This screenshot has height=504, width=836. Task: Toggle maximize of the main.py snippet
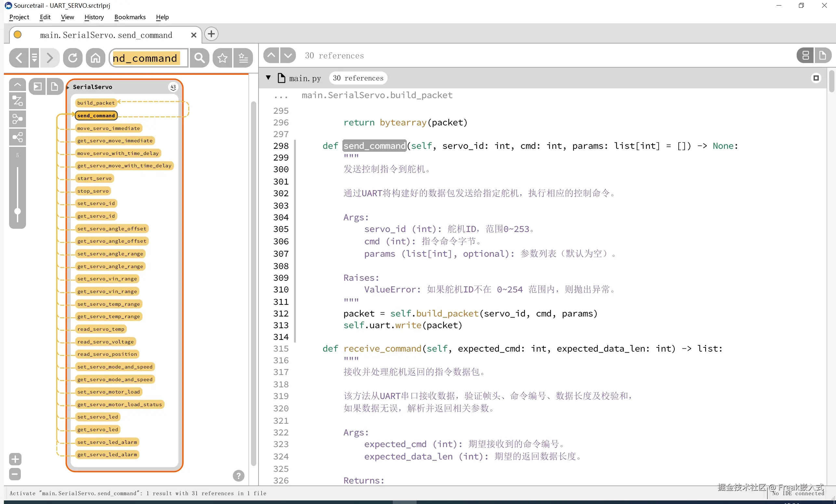[816, 78]
